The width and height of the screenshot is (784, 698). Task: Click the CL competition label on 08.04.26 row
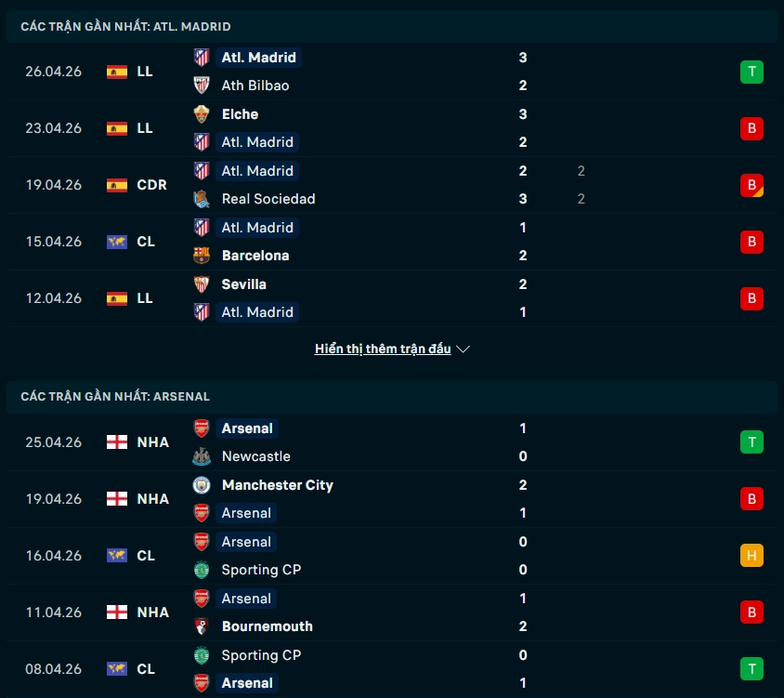[146, 668]
